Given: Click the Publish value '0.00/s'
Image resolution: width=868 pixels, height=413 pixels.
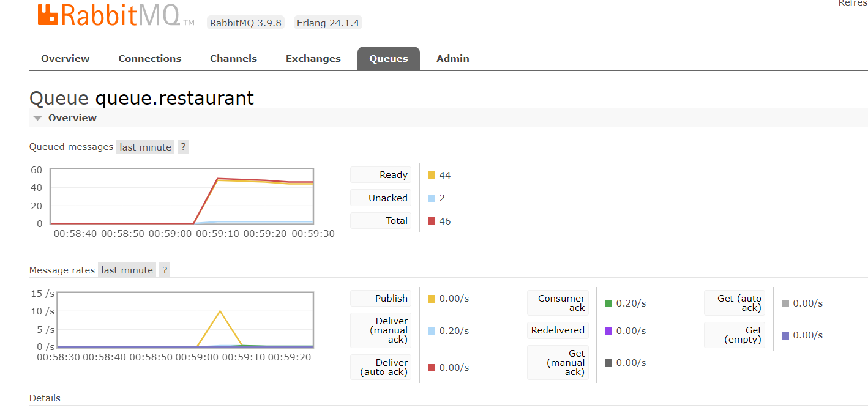Looking at the screenshot, I should click(454, 299).
